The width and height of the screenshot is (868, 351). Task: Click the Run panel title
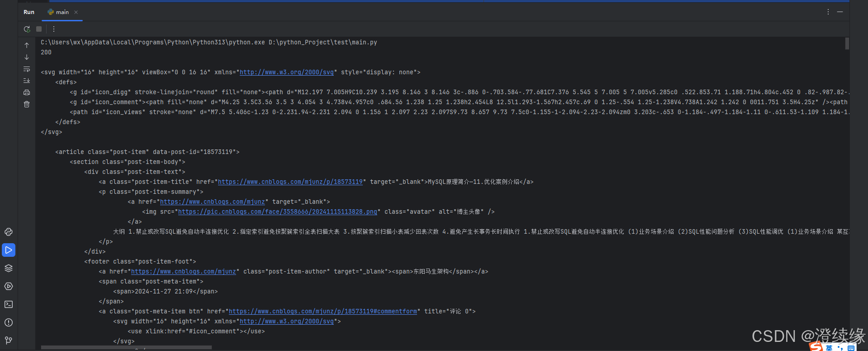(29, 12)
